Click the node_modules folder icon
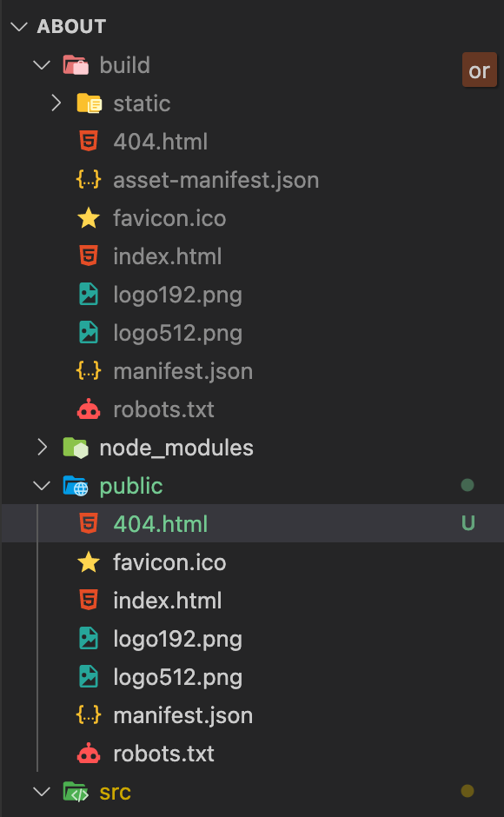Image resolution: width=504 pixels, height=817 pixels. [76, 448]
